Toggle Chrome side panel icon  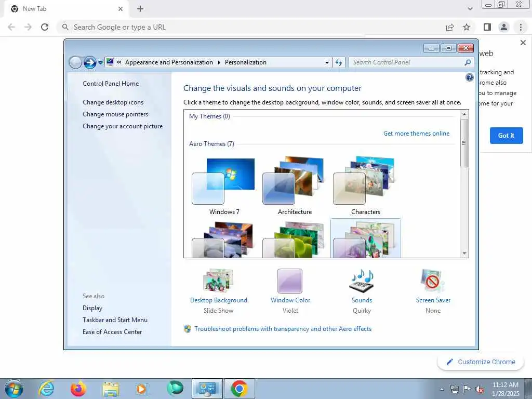click(487, 27)
